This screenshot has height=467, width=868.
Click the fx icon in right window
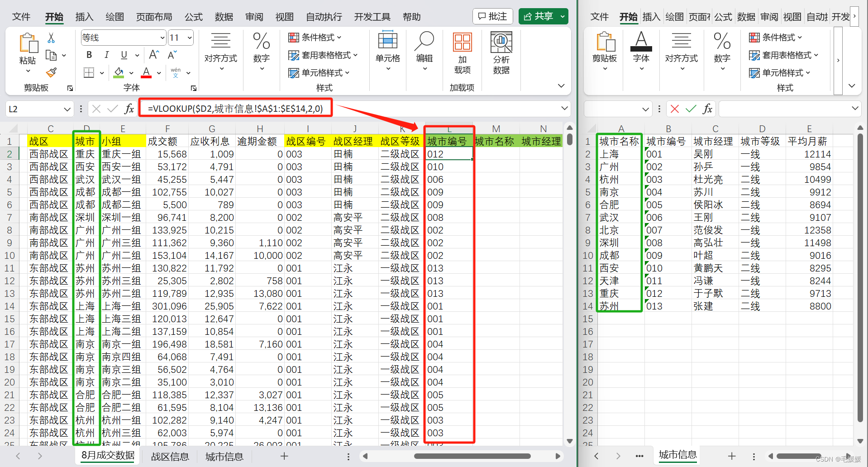[707, 109]
